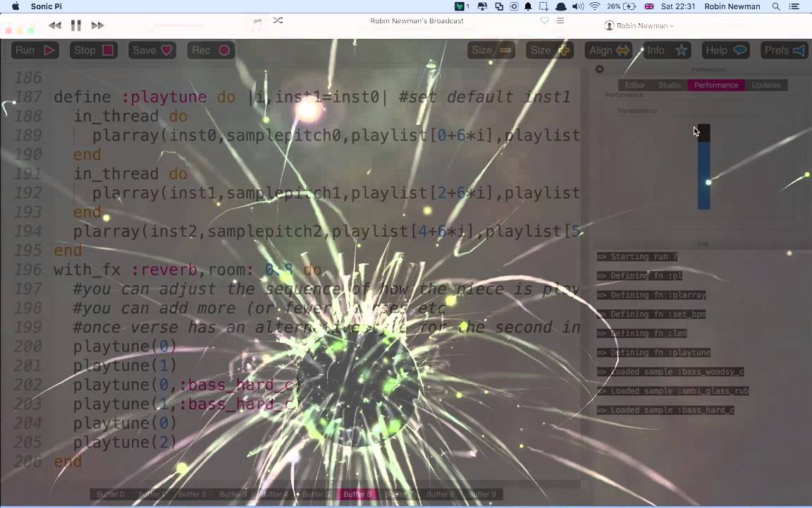Open the Sonic Pi application menu

click(46, 6)
